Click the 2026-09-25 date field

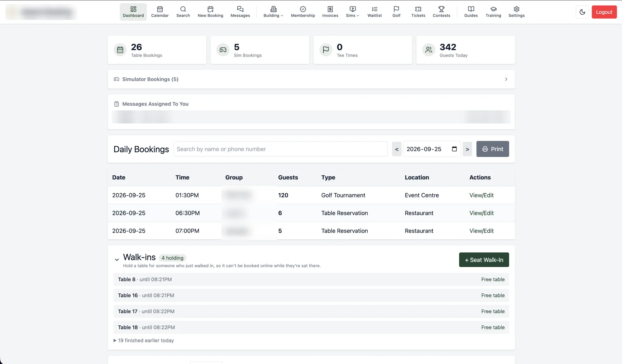pyautogui.click(x=432, y=149)
